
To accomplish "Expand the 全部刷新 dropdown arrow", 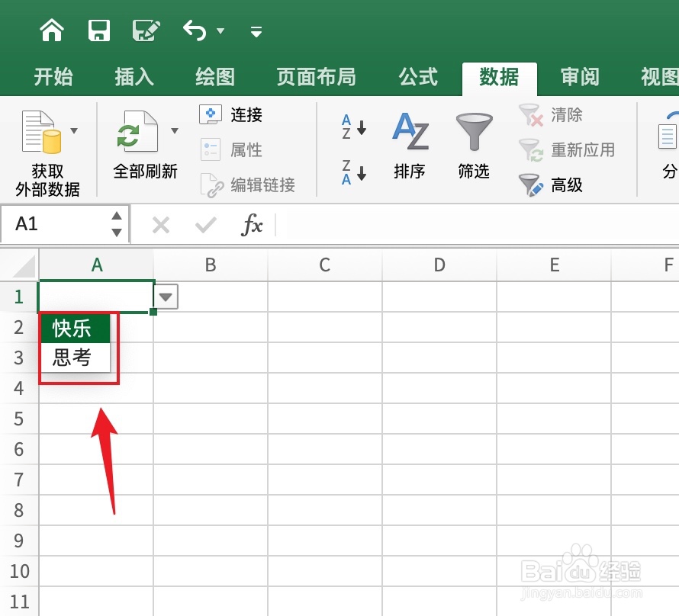I will pos(175,130).
